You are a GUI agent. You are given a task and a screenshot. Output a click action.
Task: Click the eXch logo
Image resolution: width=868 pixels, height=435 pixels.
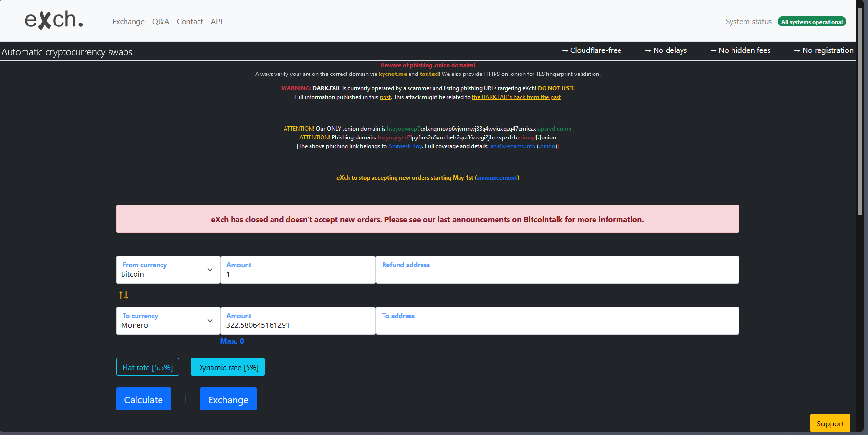[x=54, y=20]
